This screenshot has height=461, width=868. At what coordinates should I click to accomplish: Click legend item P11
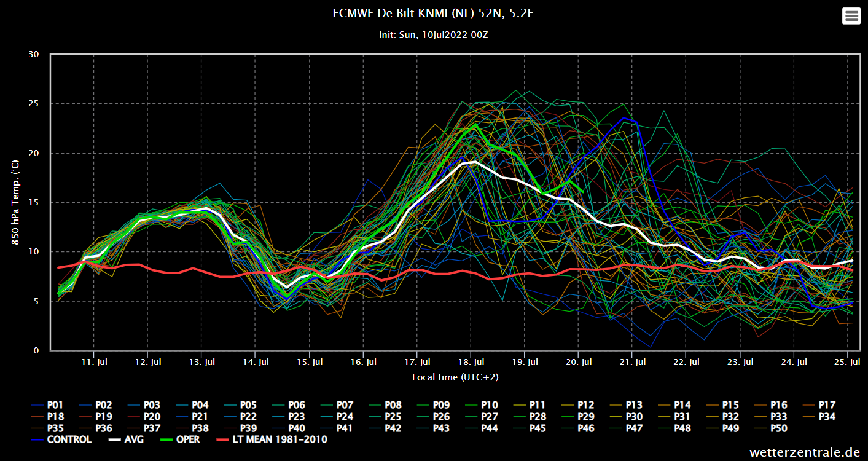tap(529, 405)
